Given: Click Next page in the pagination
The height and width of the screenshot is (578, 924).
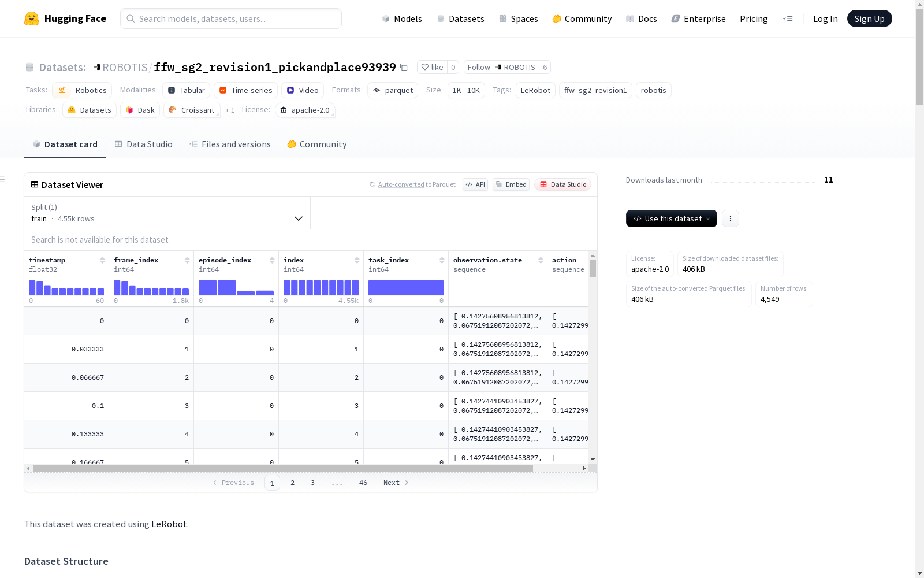Looking at the screenshot, I should coord(396,483).
